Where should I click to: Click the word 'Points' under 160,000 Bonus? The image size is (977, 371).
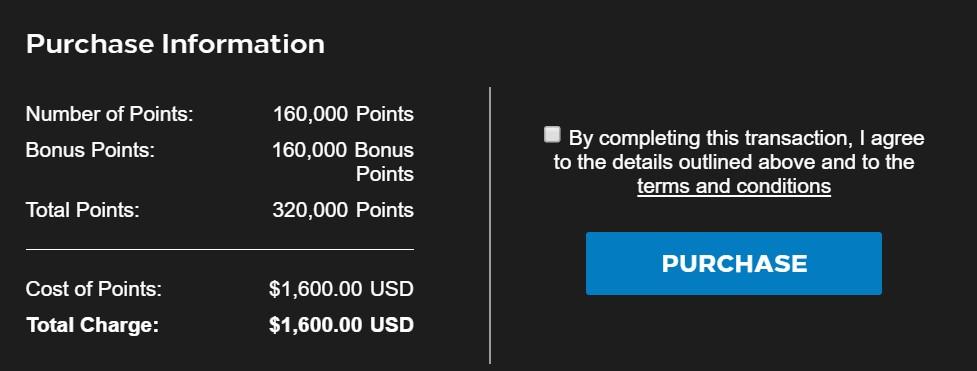384,175
